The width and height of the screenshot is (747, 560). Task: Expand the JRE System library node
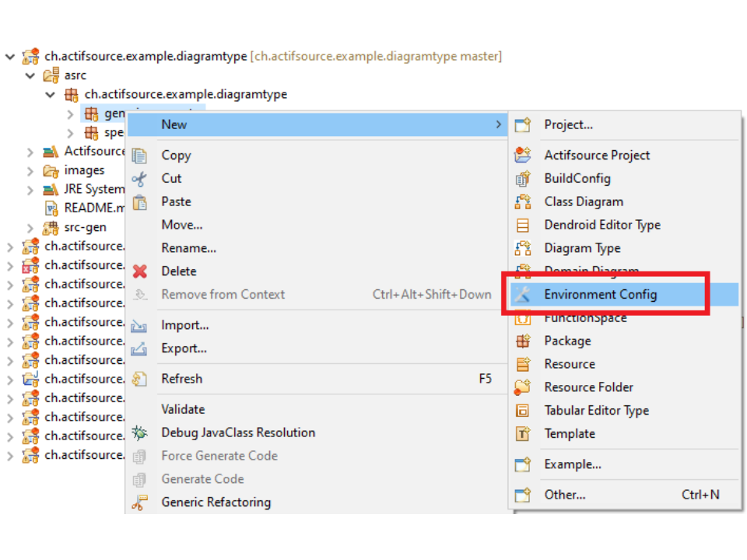tap(30, 190)
